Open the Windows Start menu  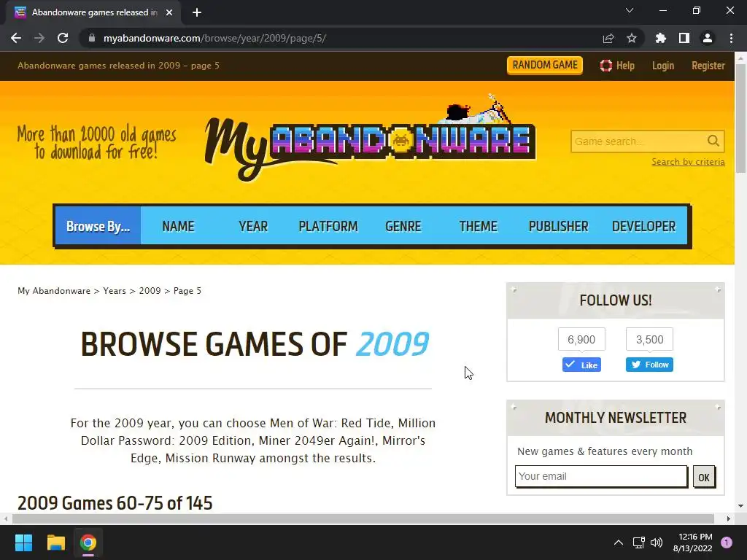23,542
